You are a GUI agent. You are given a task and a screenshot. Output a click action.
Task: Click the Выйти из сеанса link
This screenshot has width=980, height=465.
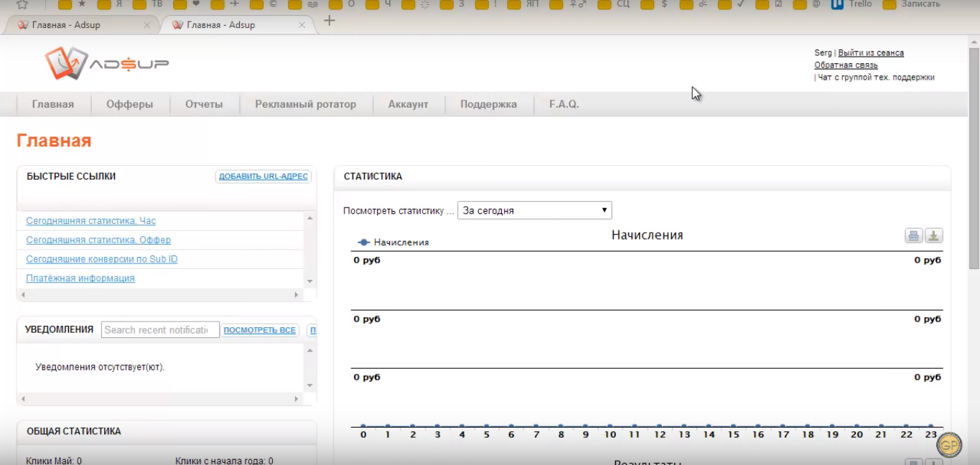871,53
